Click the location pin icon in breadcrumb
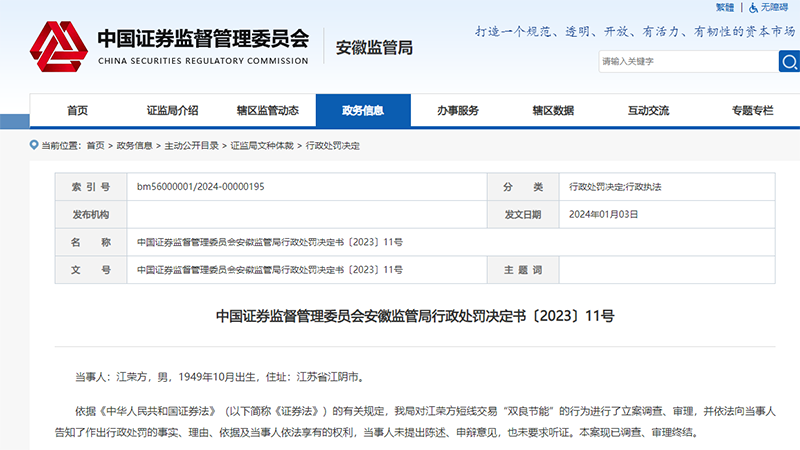This screenshot has width=800, height=450. (x=34, y=145)
